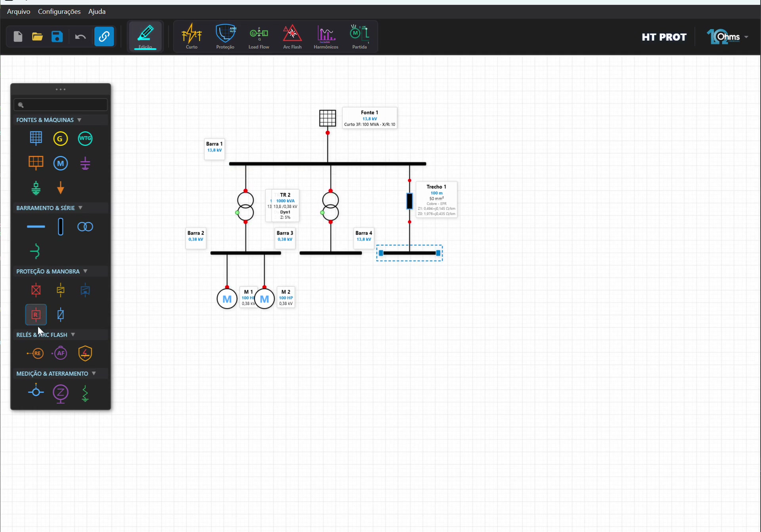The image size is (761, 532).
Task: Select the blue grid source component
Action: click(36, 138)
